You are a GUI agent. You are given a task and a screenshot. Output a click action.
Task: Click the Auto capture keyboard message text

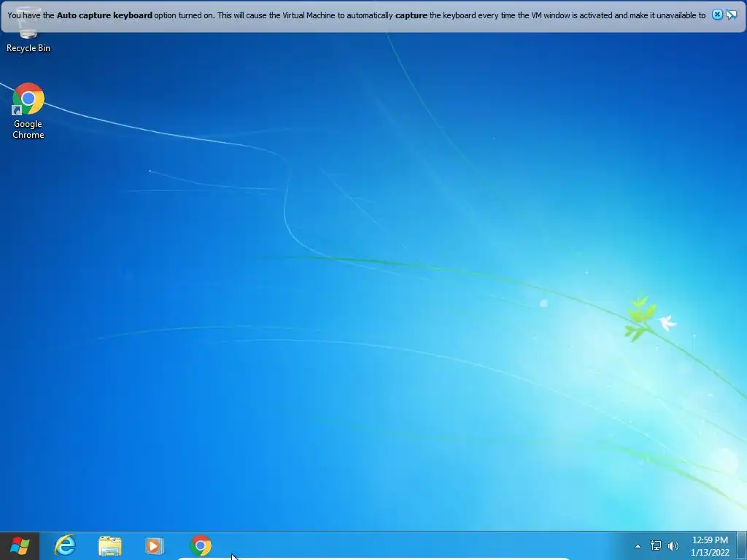click(x=356, y=15)
